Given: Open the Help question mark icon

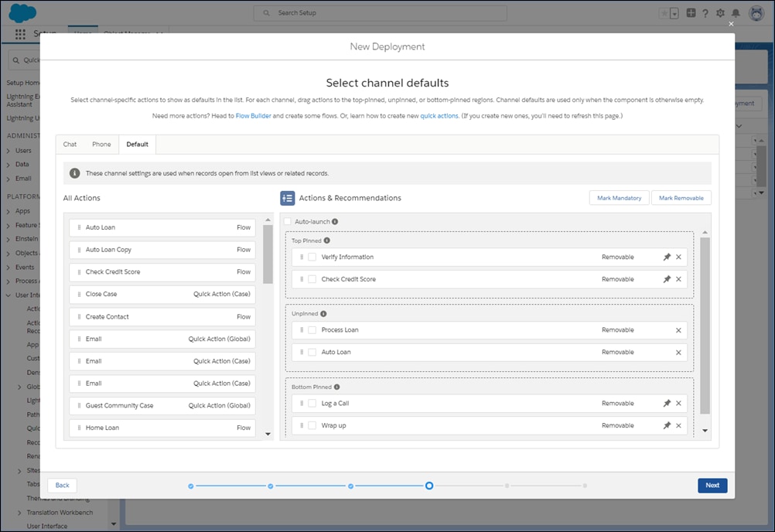Looking at the screenshot, I should click(705, 13).
